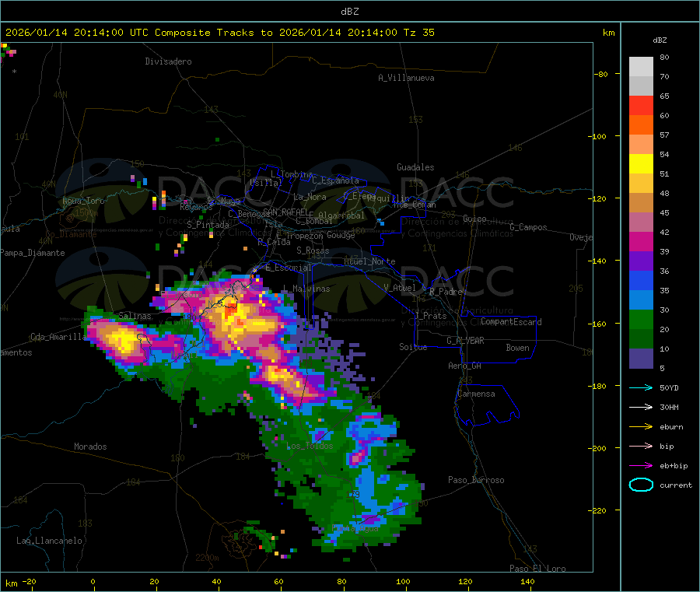Click the '-80' tick on right km axis

tap(601, 74)
